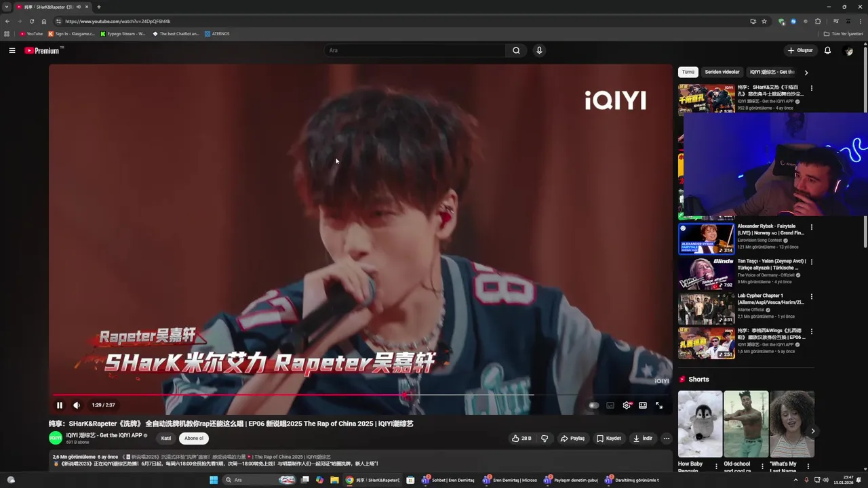Go to the browser home page
The image size is (868, 488).
point(44,21)
